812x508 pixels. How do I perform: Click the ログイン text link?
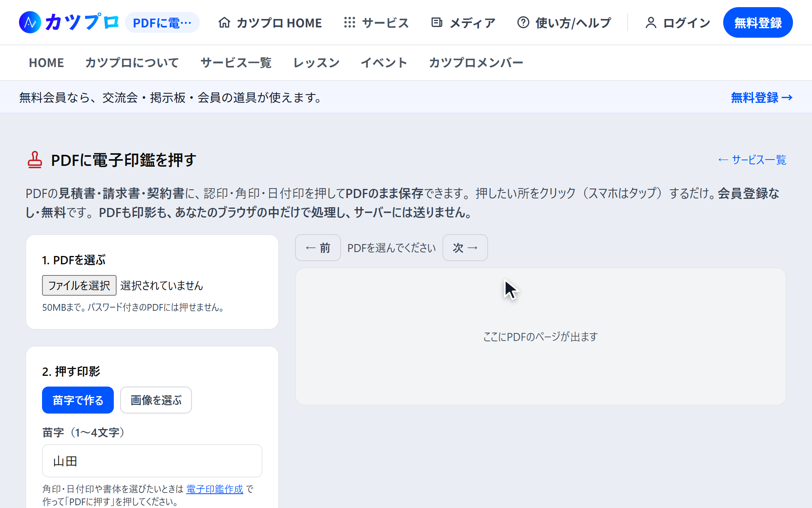pos(686,23)
